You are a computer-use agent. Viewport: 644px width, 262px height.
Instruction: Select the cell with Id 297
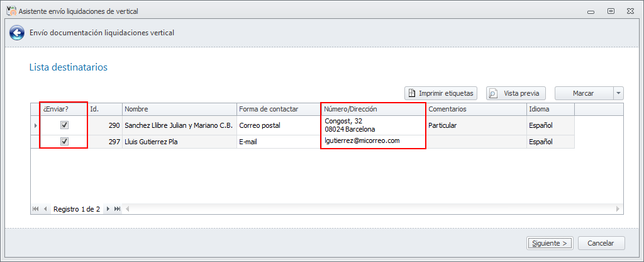pos(105,142)
